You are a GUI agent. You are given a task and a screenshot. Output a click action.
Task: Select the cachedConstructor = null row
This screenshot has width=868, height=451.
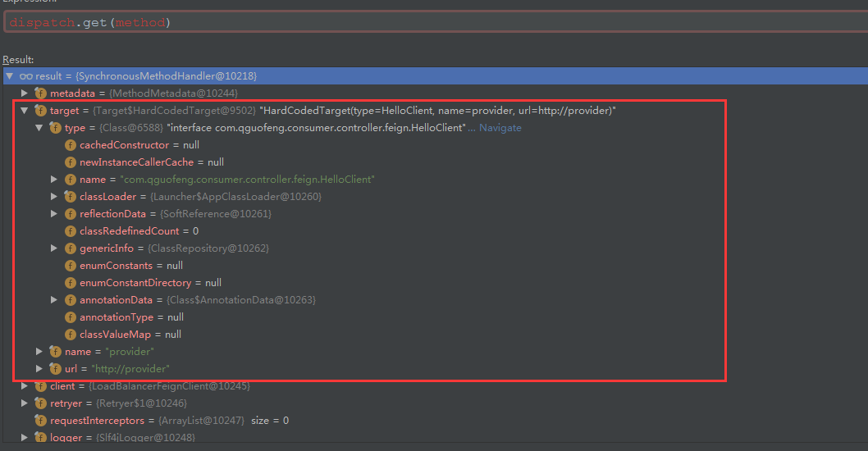pyautogui.click(x=139, y=145)
